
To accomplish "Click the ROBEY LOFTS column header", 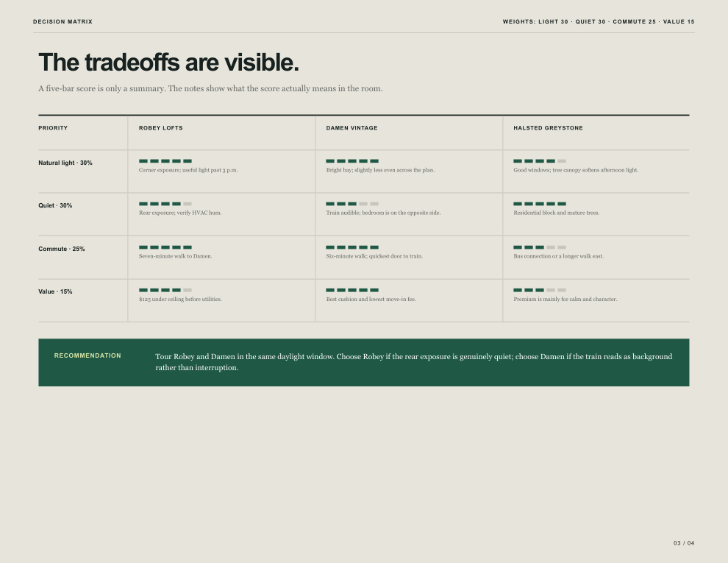I will click(x=160, y=128).
